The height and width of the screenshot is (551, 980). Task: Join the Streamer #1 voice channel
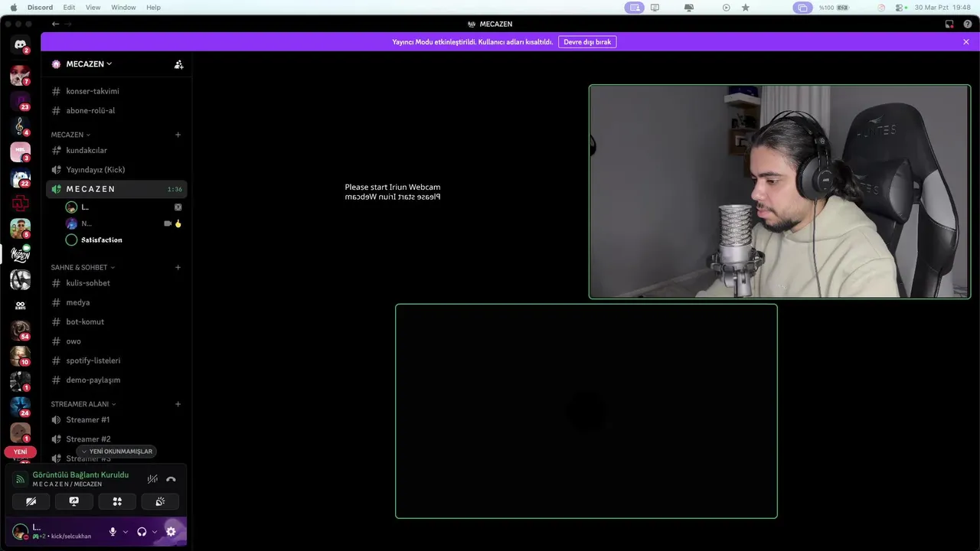116,419
